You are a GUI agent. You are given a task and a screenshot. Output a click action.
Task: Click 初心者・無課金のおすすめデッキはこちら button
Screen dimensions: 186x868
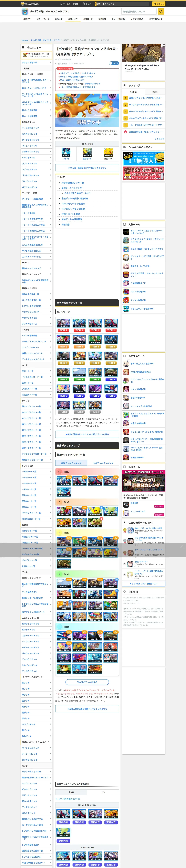(87, 168)
